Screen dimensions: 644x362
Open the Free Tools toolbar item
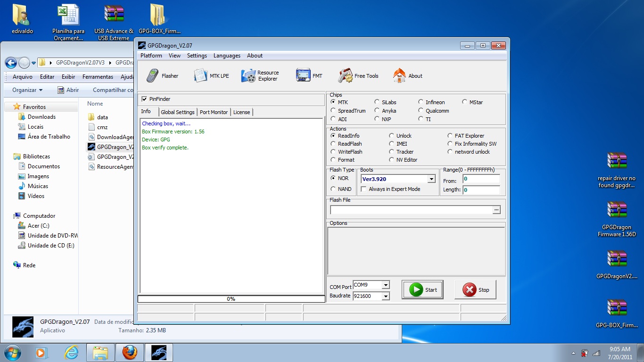[358, 76]
